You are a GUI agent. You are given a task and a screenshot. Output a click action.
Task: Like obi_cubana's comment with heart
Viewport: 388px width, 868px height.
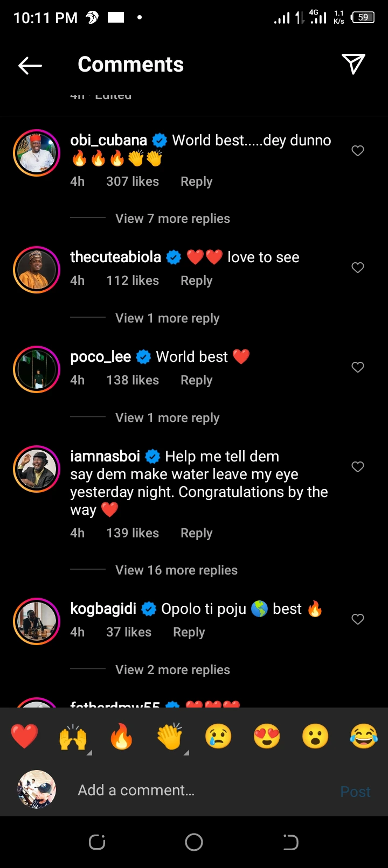(358, 151)
